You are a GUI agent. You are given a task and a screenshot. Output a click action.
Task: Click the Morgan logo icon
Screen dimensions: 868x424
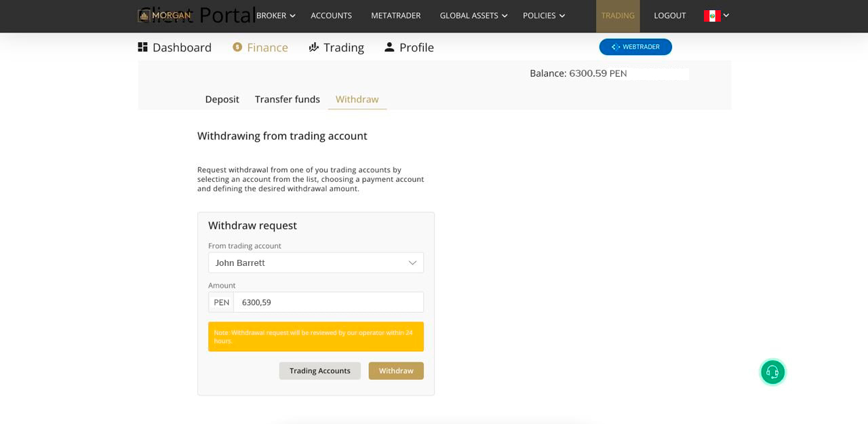(144, 15)
